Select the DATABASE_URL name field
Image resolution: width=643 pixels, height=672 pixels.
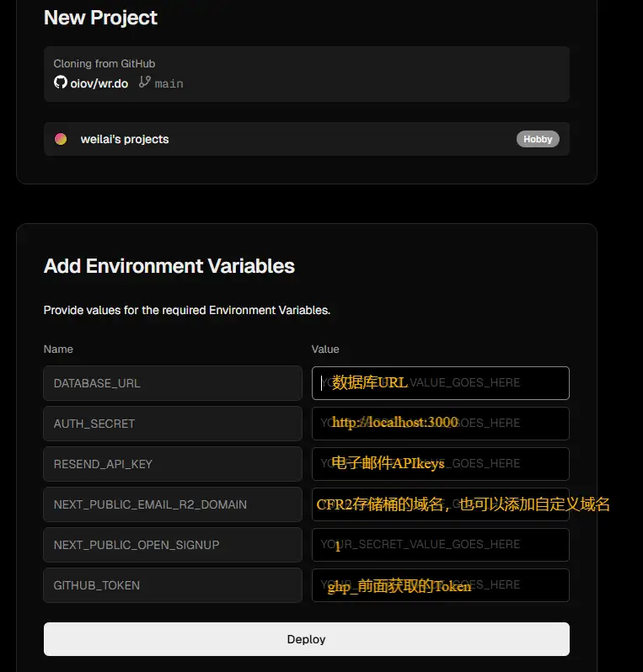point(172,383)
